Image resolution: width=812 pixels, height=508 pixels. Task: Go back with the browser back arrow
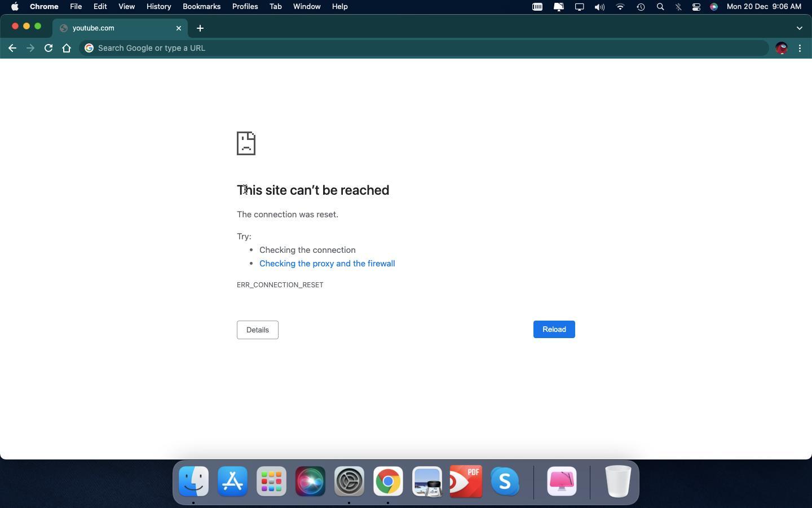12,48
